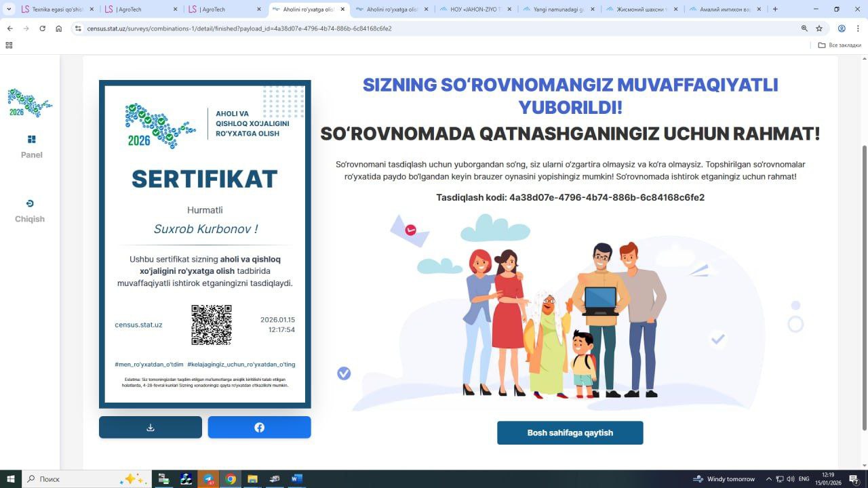Click the Chiqish logout icon
Viewport: 868px width, 488px height.
pos(30,204)
